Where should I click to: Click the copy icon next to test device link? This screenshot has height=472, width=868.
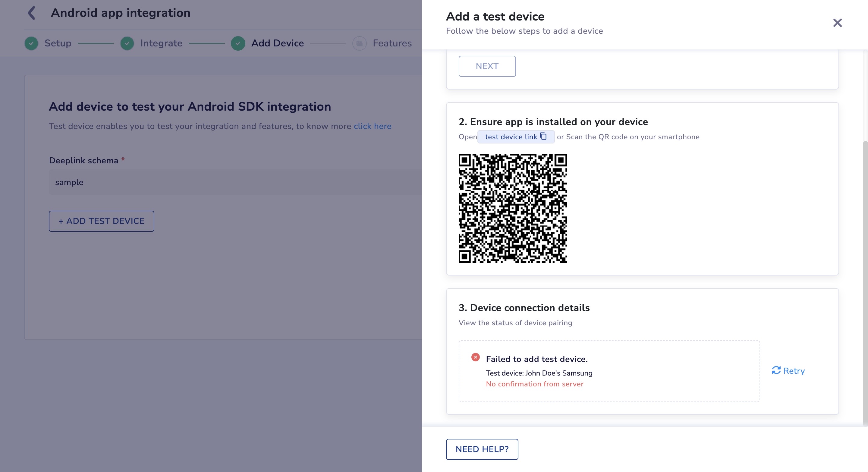543,136
